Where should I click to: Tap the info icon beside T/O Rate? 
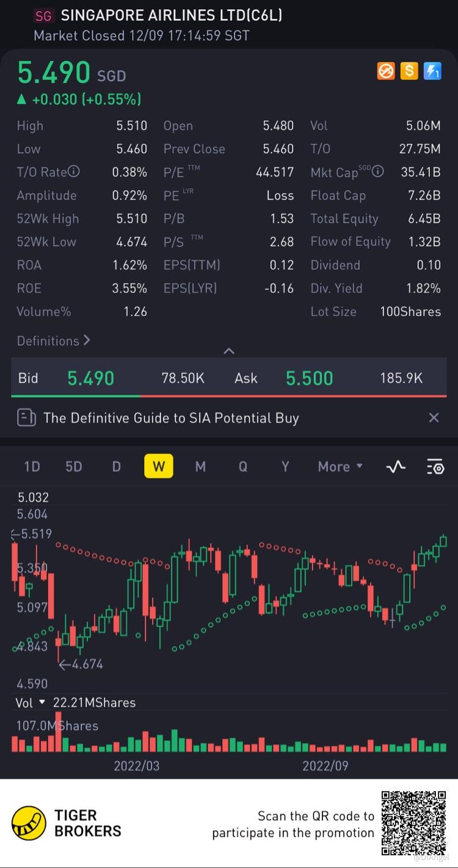point(74,172)
